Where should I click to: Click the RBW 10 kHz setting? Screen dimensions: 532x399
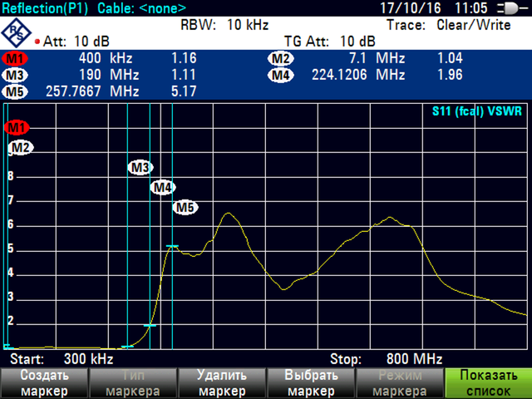(220, 25)
